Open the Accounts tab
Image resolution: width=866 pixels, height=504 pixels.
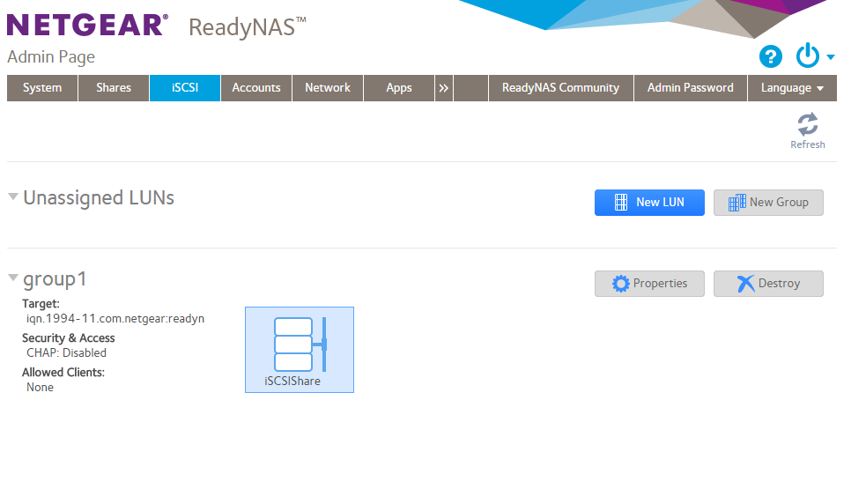[256, 88]
